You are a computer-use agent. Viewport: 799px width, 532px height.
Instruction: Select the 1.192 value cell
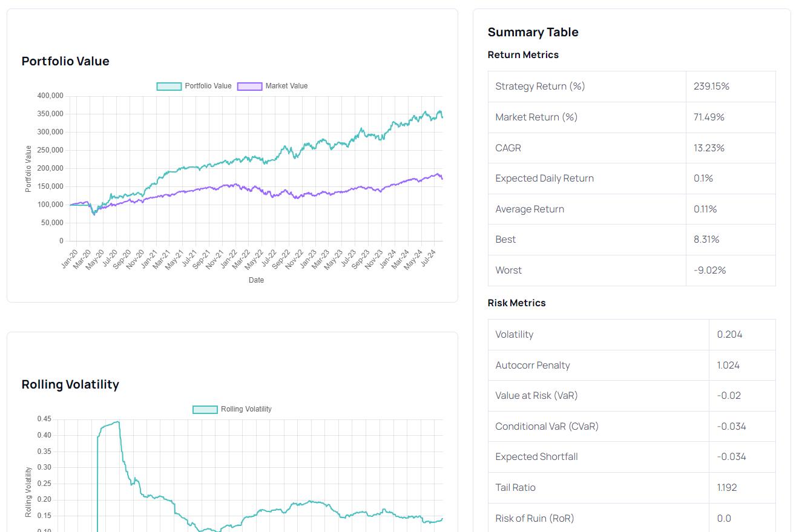[742, 487]
